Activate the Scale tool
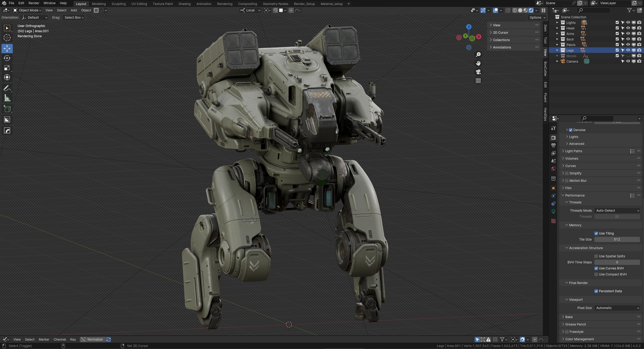This screenshot has height=349, width=644. pyautogui.click(x=7, y=68)
